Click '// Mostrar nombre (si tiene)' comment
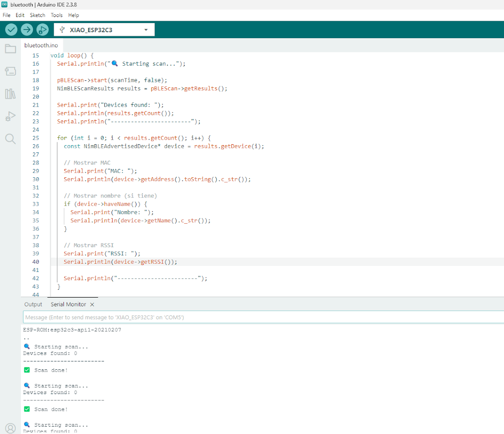This screenshot has height=434, width=504. tap(110, 196)
